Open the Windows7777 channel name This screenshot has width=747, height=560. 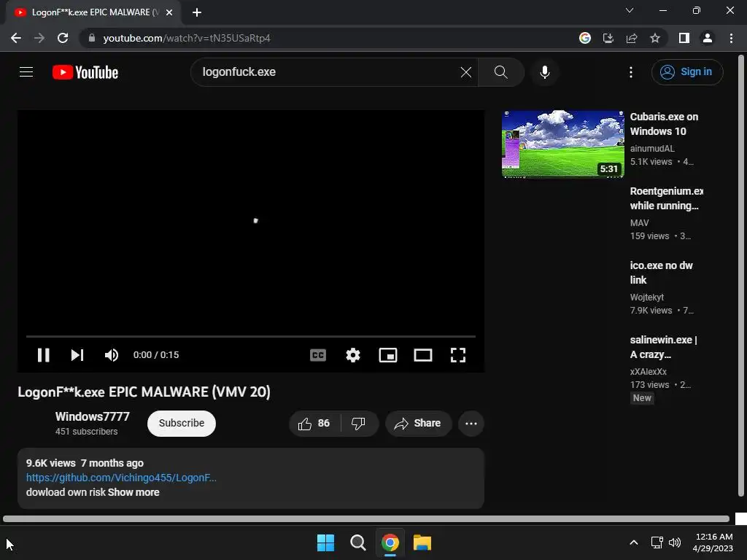click(x=93, y=416)
